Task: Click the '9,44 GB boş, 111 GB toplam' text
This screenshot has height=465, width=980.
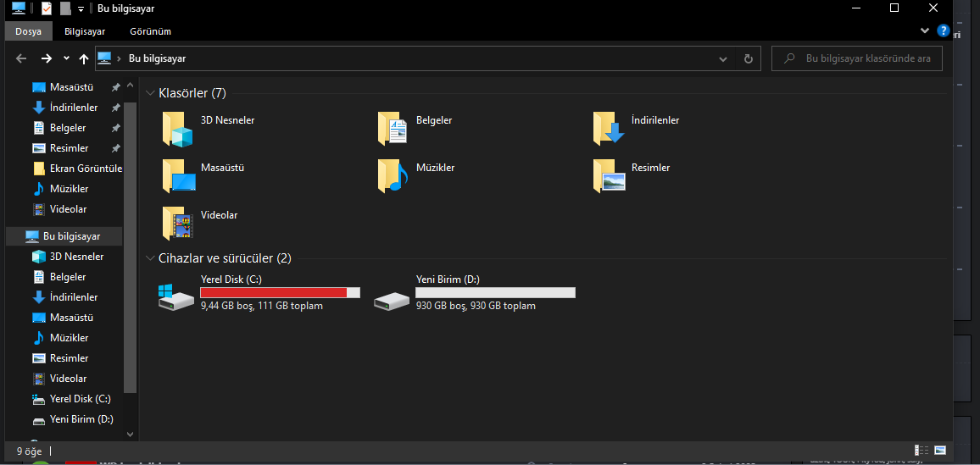Action: coord(262,306)
